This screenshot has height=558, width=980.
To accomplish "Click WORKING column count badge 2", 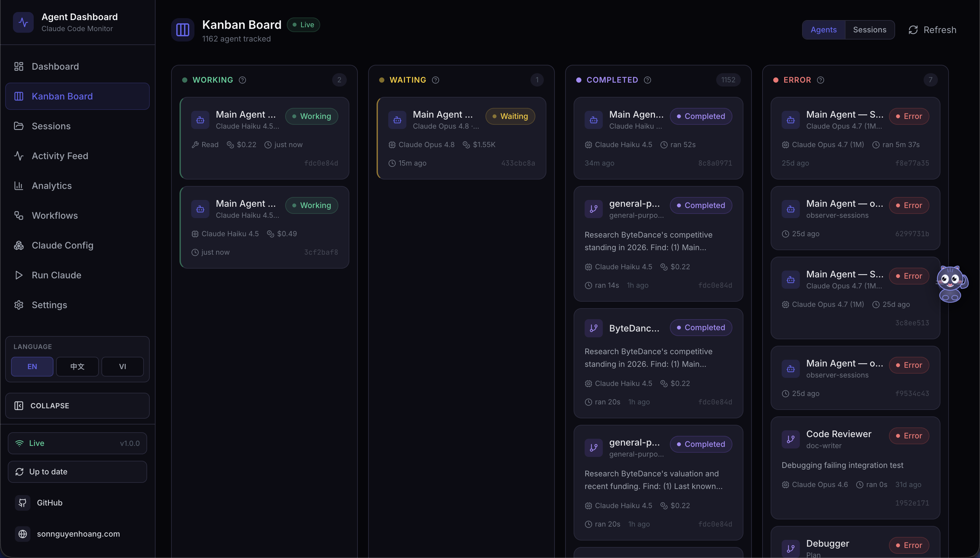I will [x=339, y=80].
